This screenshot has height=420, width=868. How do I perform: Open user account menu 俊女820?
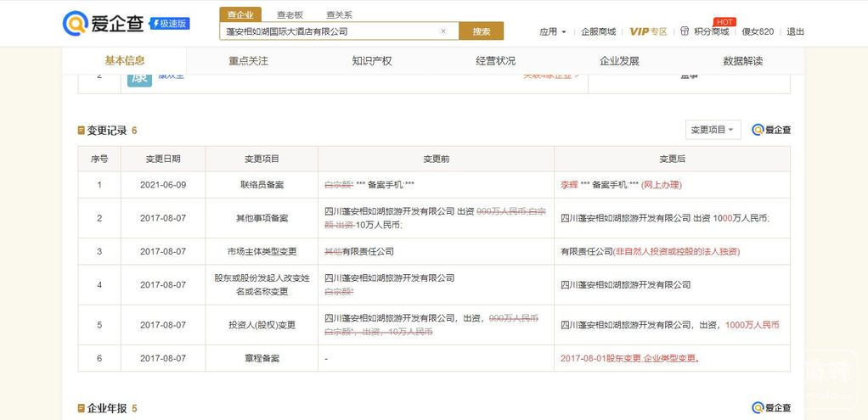point(758,31)
